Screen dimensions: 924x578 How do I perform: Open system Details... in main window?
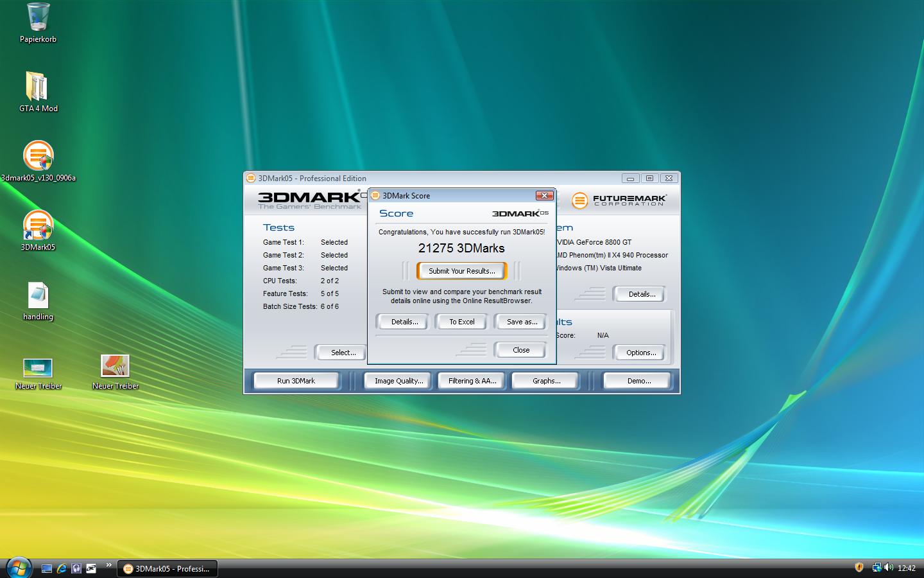click(x=641, y=294)
